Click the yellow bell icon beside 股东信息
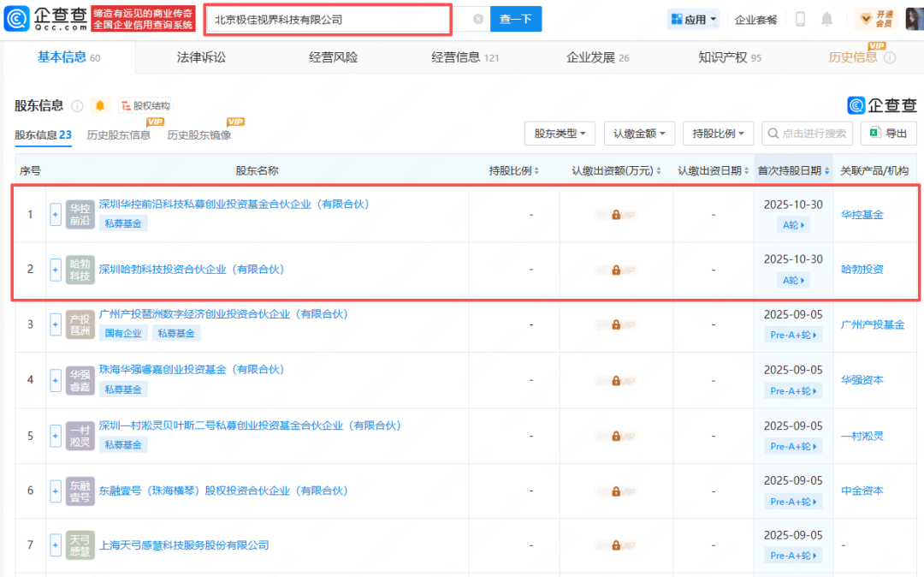The image size is (924, 577). (x=100, y=105)
